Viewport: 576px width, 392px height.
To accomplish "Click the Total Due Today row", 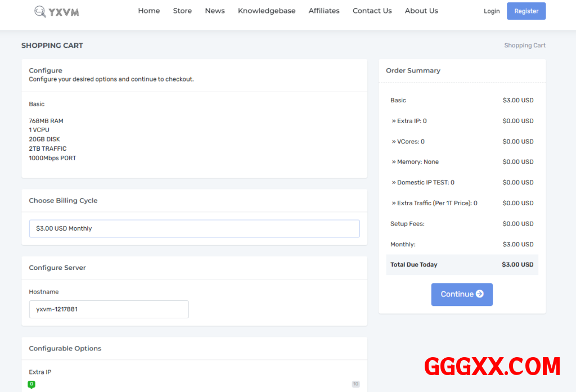I will 462,264.
